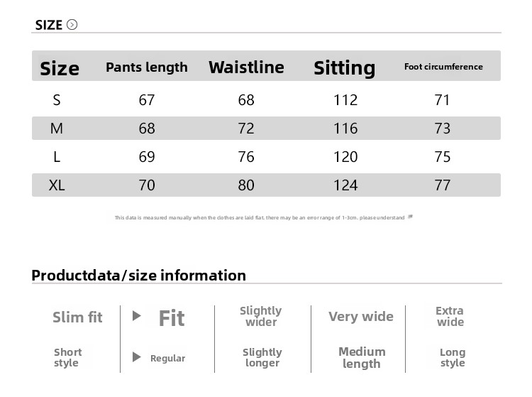Image resolution: width=532 pixels, height=397 pixels.
Task: Select the M size row label
Action: 57,129
